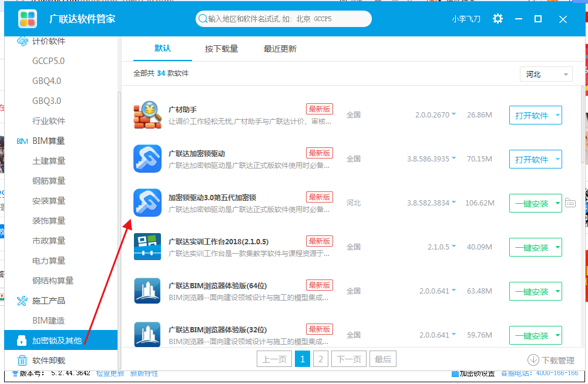
Task: Select 钢筋算量 in the sidebar
Action: [49, 181]
